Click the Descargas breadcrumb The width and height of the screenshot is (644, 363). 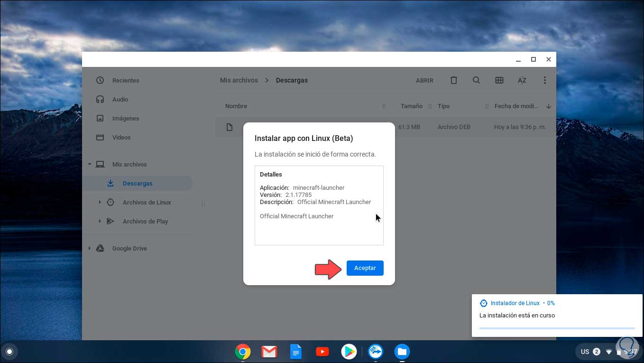coord(292,80)
